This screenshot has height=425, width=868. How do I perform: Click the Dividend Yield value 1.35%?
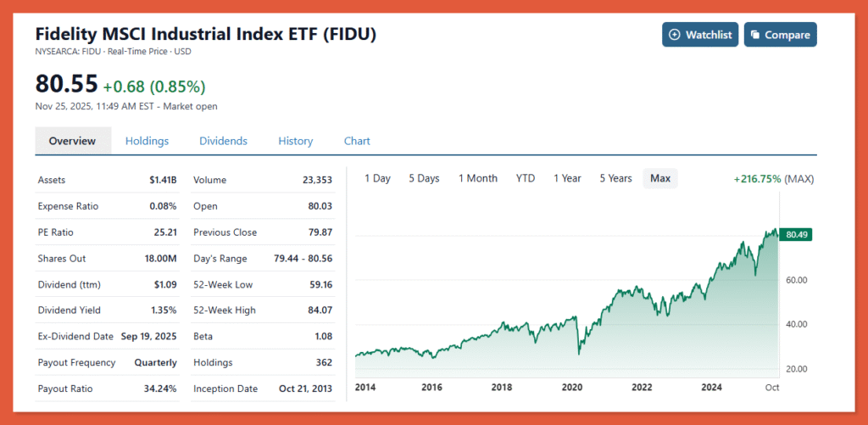[163, 310]
